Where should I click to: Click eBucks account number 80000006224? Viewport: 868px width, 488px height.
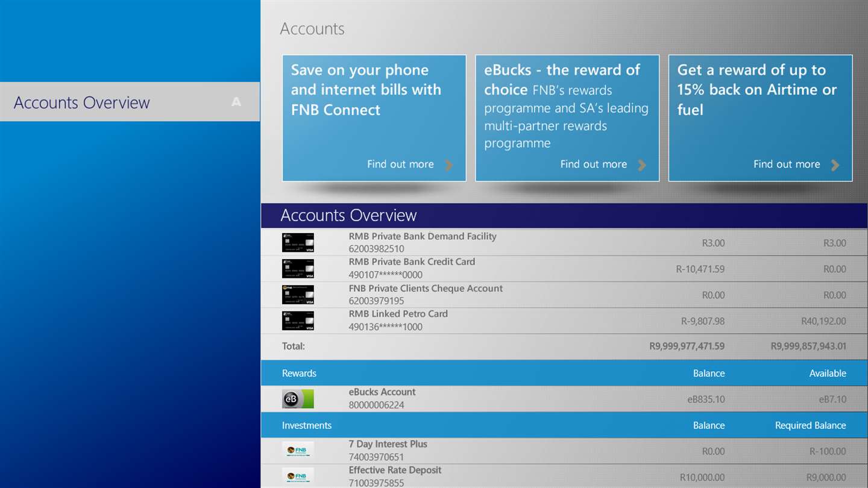coord(376,405)
